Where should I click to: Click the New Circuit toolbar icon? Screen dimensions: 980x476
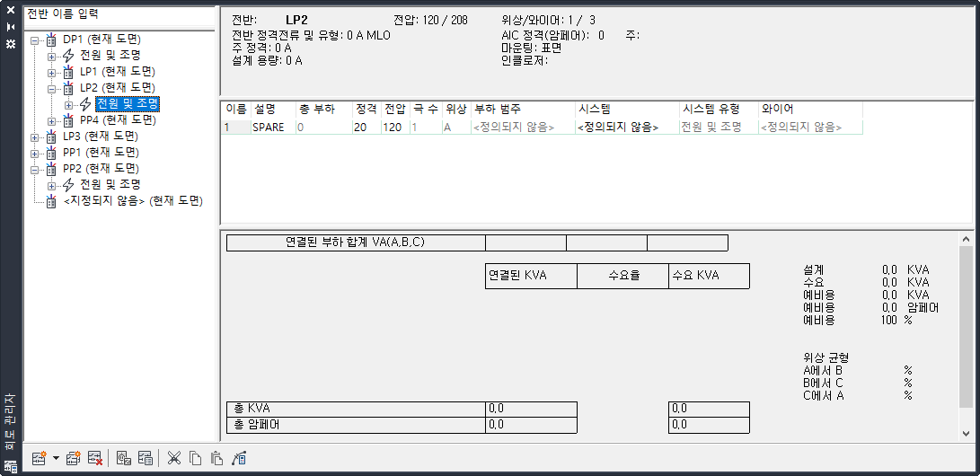[x=39, y=459]
